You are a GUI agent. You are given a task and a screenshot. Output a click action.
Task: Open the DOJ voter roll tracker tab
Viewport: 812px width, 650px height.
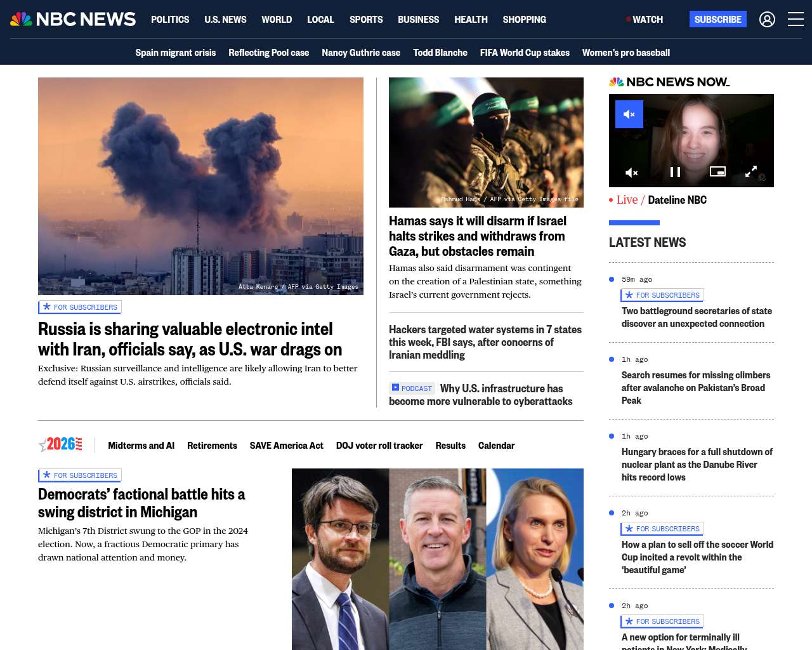point(379,446)
